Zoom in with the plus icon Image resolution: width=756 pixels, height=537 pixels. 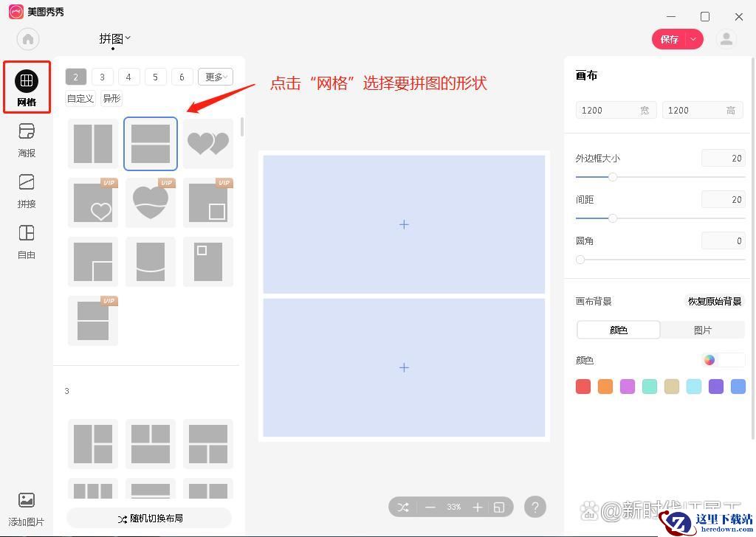pos(478,507)
